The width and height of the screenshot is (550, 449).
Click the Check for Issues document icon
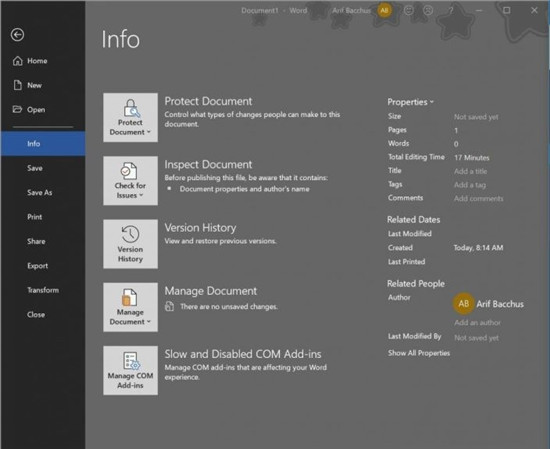(129, 171)
